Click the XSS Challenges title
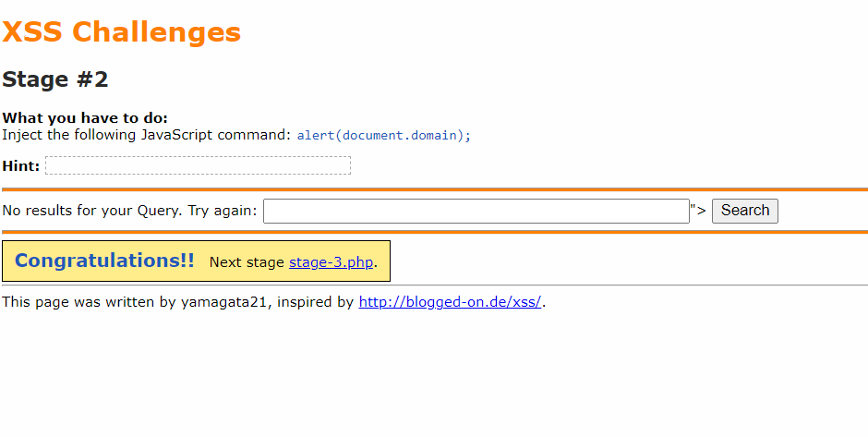This screenshot has height=437, width=868. 121,32
